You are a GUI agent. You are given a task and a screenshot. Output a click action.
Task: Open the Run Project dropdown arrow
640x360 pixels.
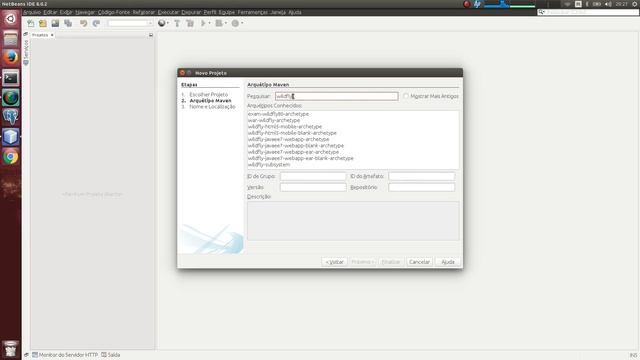pos(209,23)
